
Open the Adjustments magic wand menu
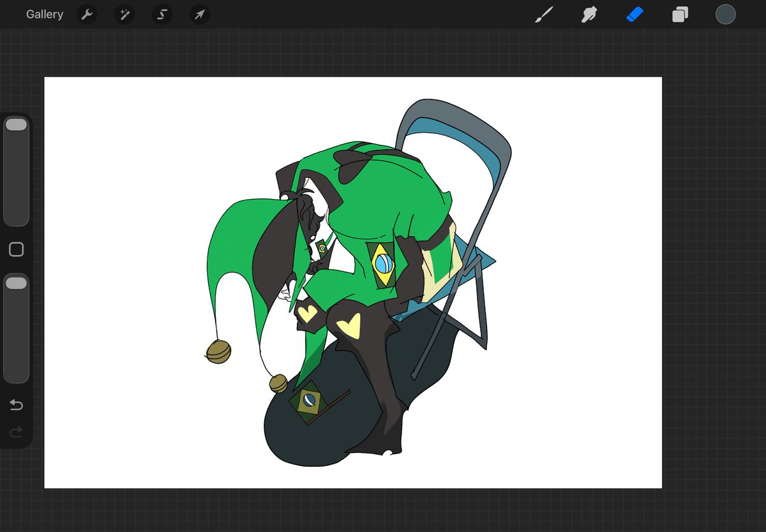click(x=124, y=14)
